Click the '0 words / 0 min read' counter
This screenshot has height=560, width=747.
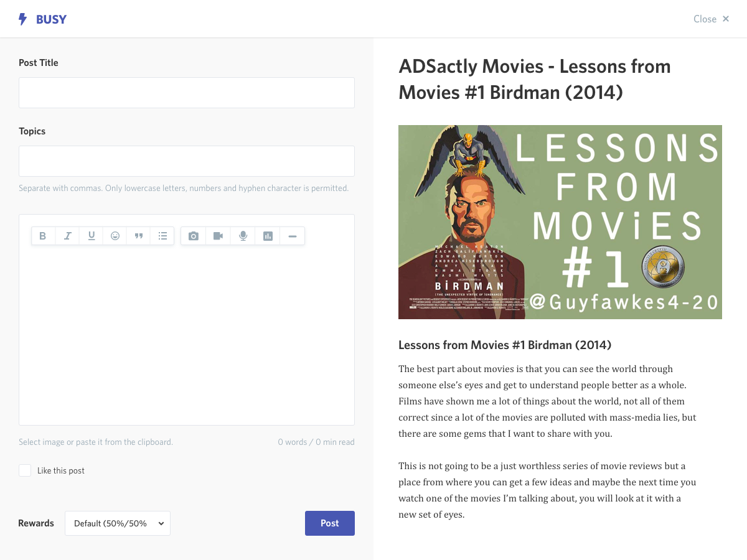[x=316, y=442]
